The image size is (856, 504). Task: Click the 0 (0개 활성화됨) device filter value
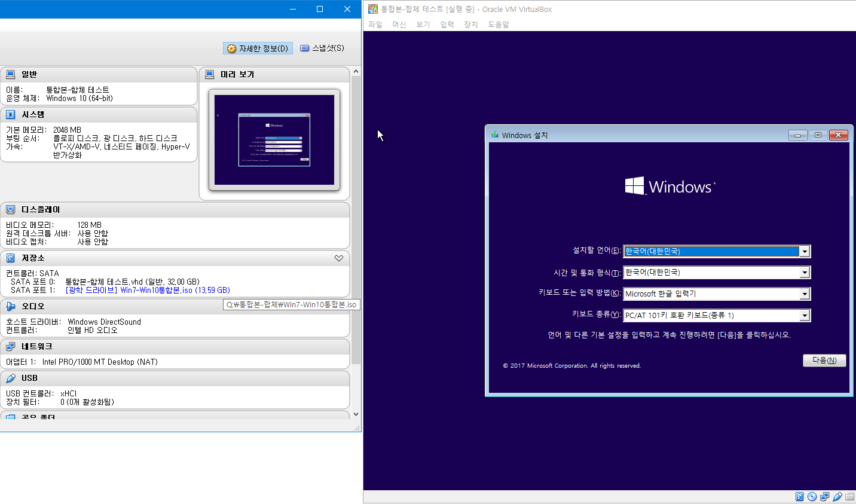(87, 402)
